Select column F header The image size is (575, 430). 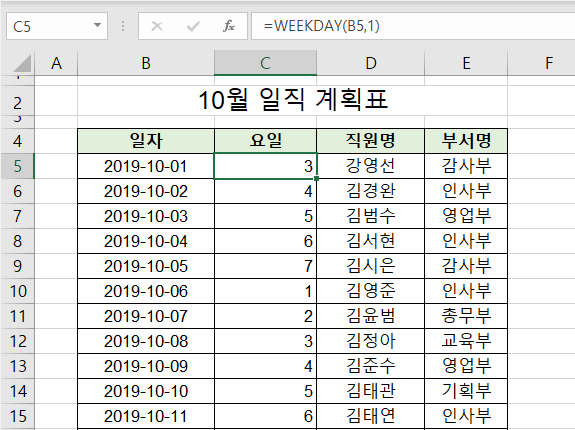[549, 63]
